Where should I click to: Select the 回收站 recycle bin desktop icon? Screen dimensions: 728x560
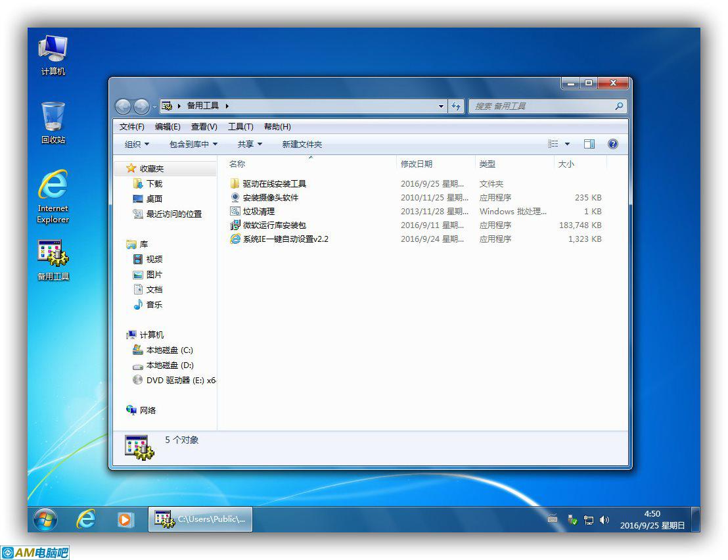[x=53, y=123]
